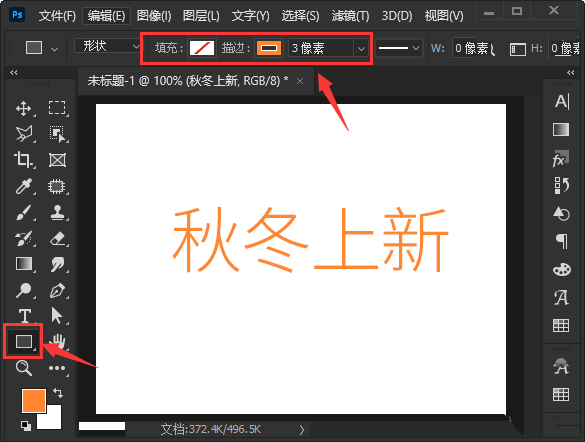Screen dimensions: 585x442
Task: Select the Move tool
Action: coord(24,109)
